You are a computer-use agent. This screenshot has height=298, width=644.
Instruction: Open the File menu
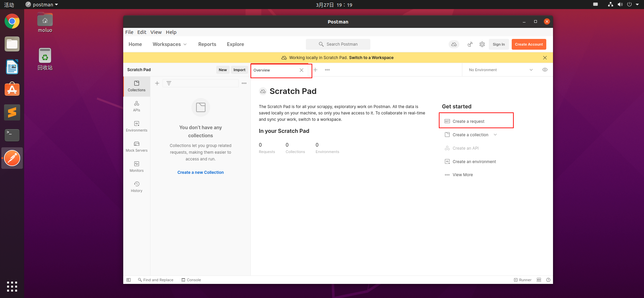coord(129,32)
